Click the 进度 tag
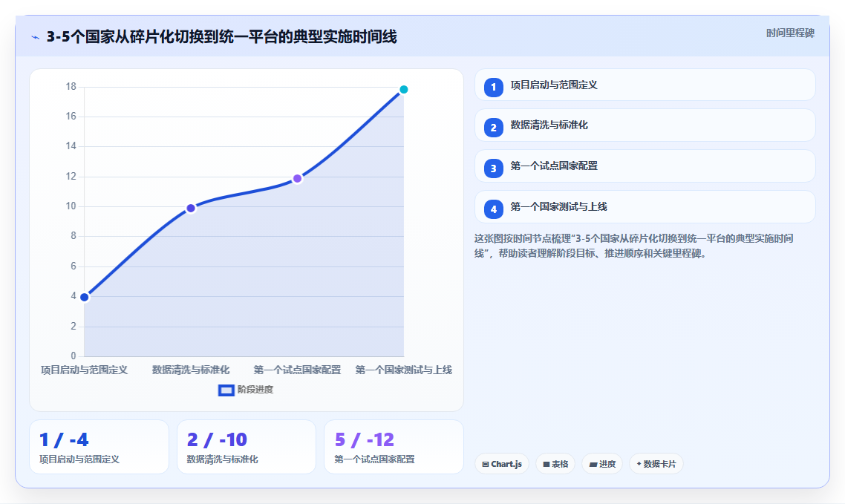 click(602, 464)
